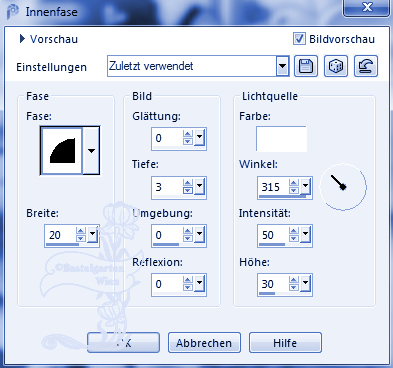Click the Fase bevel shape preview thumbnail

pos(62,151)
